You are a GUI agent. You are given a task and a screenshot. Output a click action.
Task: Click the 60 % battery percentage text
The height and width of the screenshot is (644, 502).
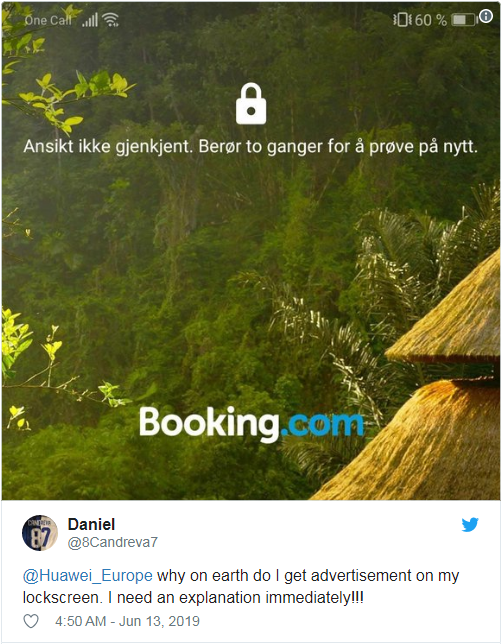[x=431, y=20]
